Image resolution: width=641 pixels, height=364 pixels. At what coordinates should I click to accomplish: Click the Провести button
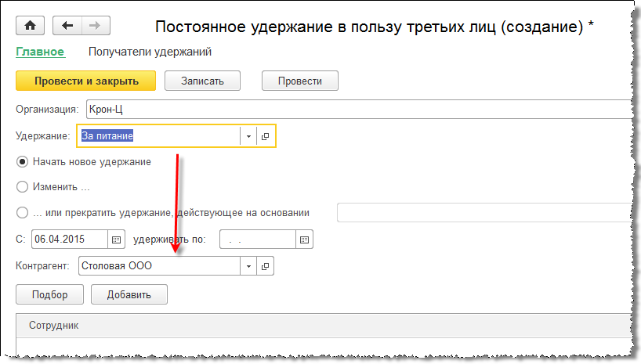[300, 81]
